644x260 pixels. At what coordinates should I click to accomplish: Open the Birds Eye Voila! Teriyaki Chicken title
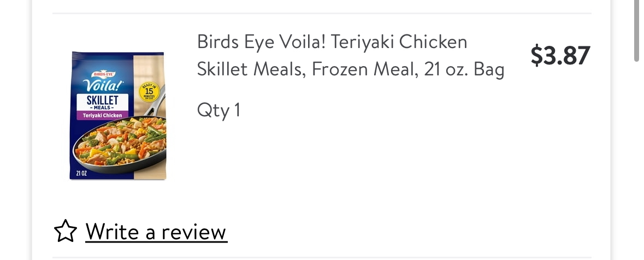(x=332, y=42)
